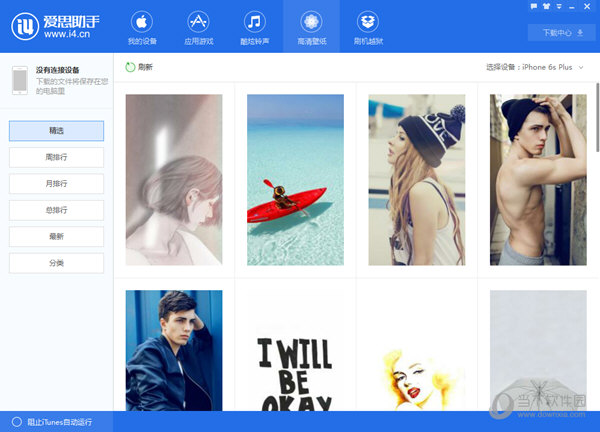The height and width of the screenshot is (432, 600).
Task: Open the pencil sketch girl wallpaper
Action: coord(174,180)
